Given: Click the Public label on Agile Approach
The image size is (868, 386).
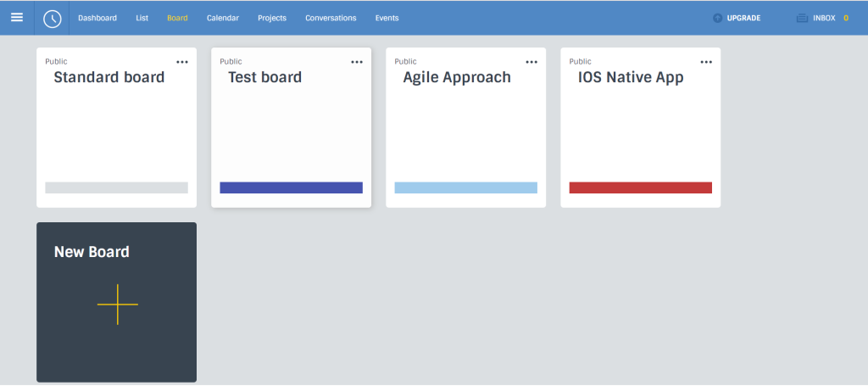Looking at the screenshot, I should 406,61.
